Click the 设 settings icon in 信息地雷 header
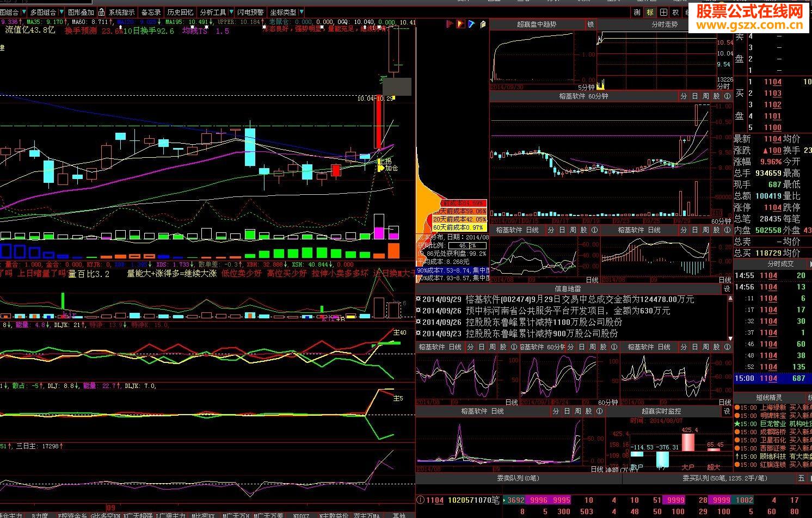 727,289
